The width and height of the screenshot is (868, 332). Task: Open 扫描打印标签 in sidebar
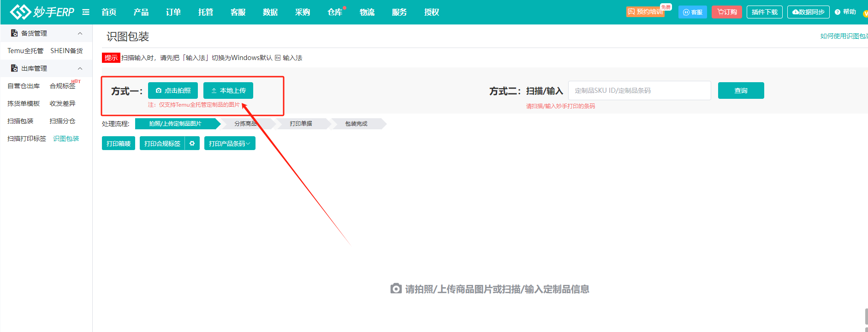click(x=27, y=139)
